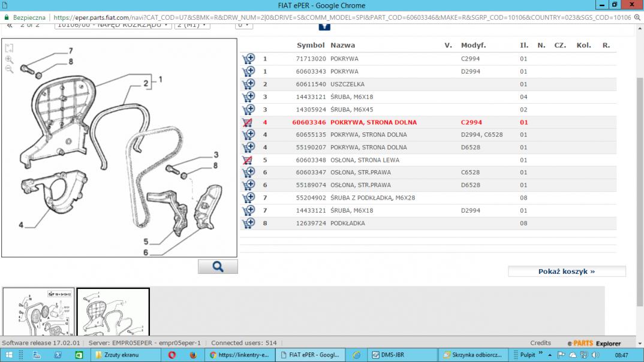644x362 pixels.
Task: Click part number 55204902
Action: click(311, 198)
